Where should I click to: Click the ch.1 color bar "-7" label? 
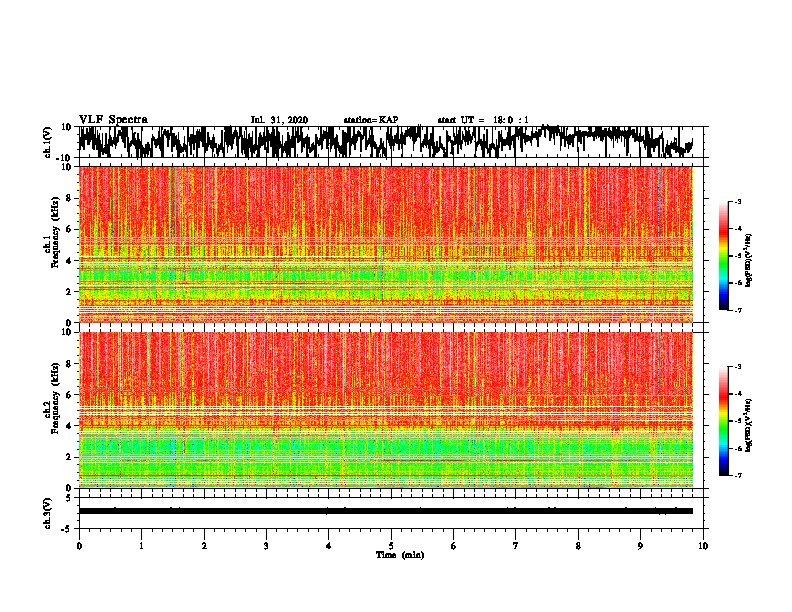pos(738,310)
